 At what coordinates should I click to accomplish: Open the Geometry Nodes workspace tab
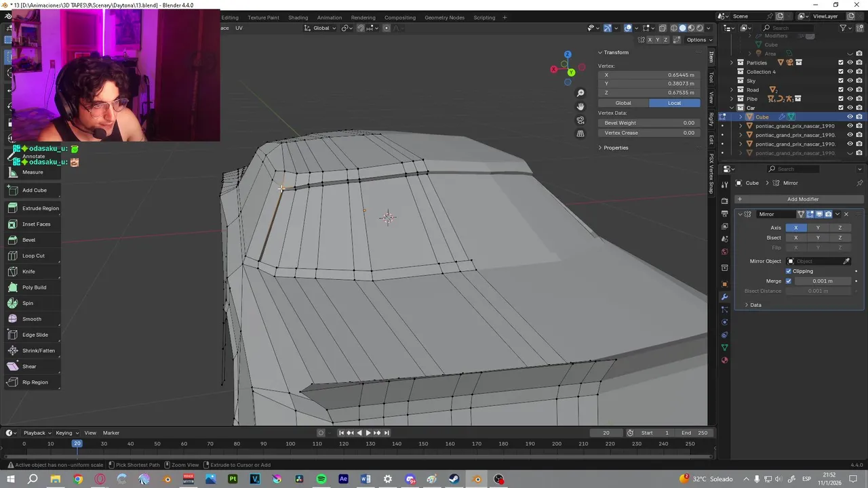tap(444, 18)
